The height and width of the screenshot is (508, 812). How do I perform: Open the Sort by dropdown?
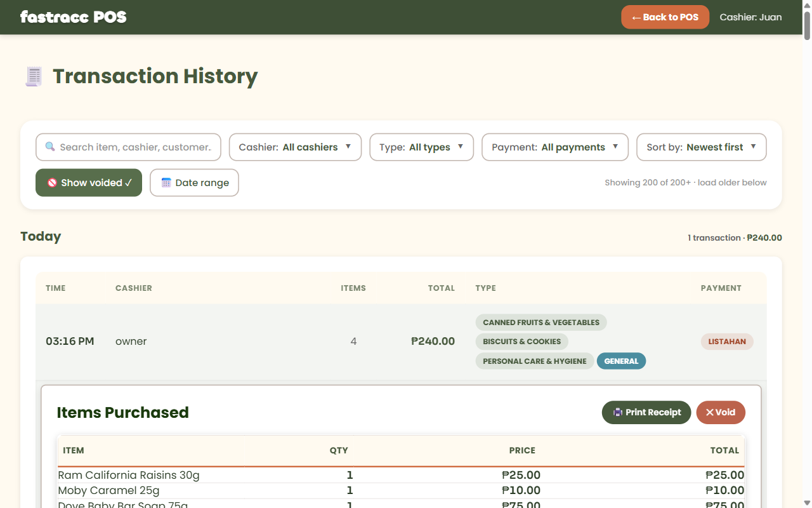(x=702, y=147)
